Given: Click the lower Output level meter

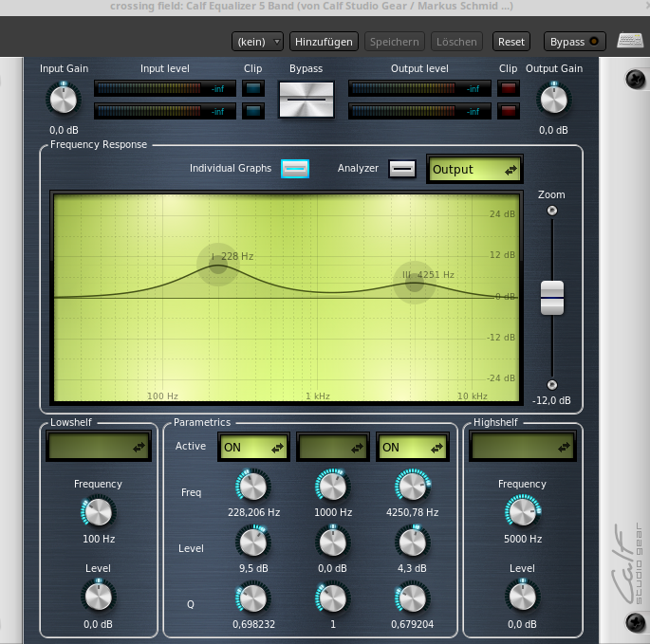Looking at the screenshot, I should point(420,111).
